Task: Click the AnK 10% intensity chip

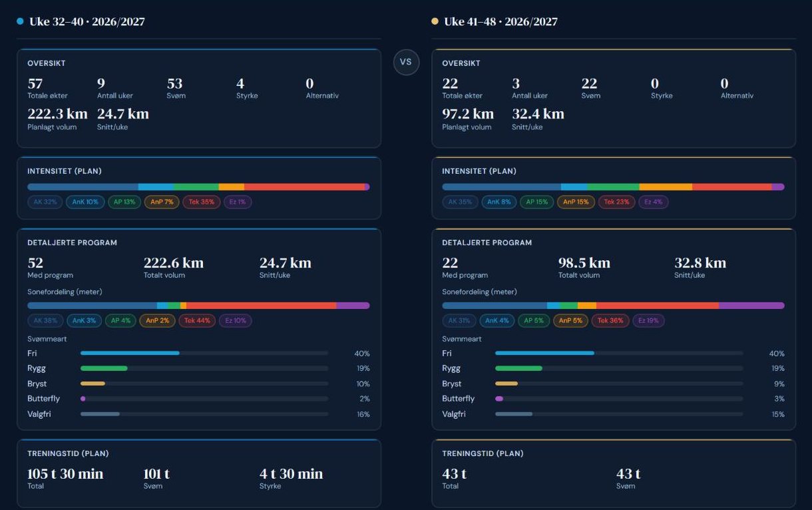Action: [85, 202]
